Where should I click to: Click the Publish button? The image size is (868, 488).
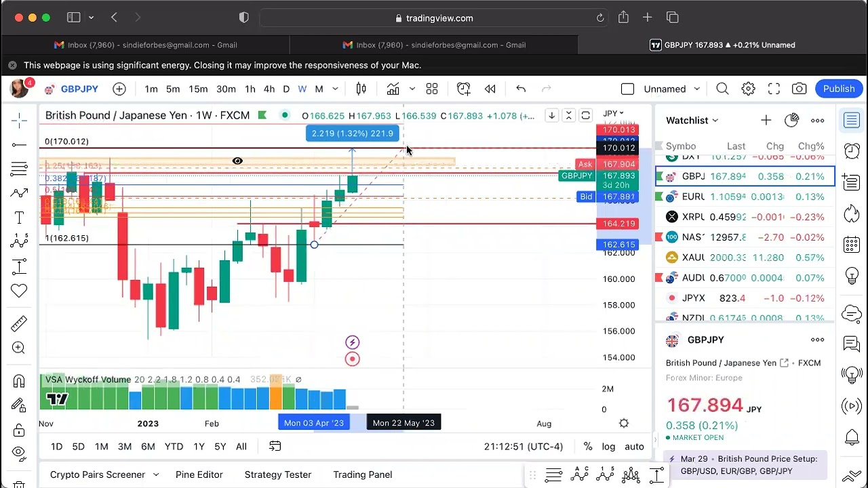[839, 89]
